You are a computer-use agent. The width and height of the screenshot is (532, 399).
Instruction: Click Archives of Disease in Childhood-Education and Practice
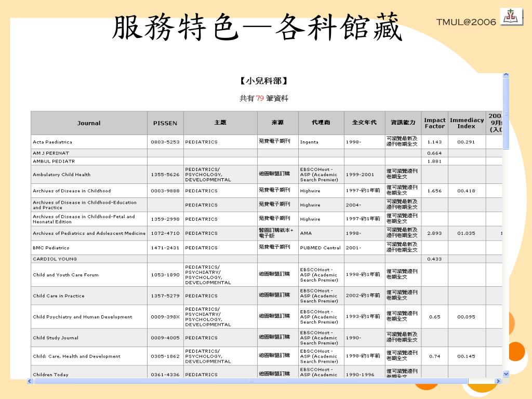coord(85,205)
